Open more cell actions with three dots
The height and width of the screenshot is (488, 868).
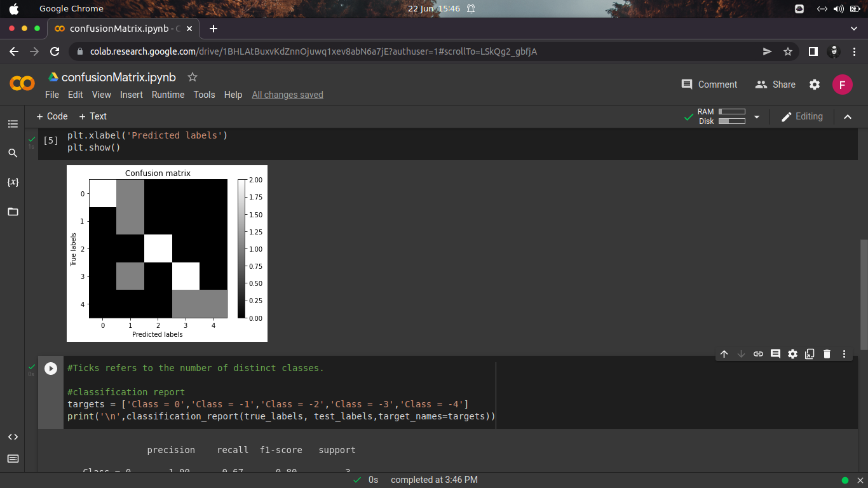pyautogui.click(x=844, y=354)
